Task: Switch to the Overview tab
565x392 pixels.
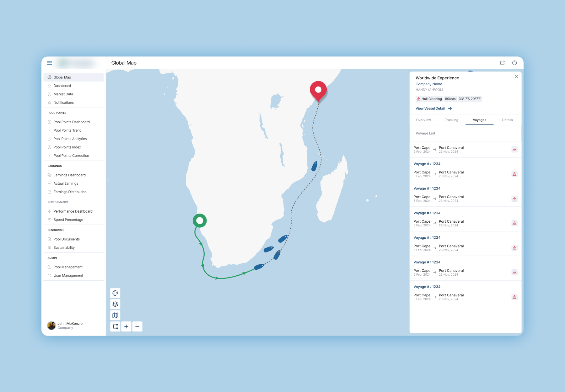Action: tap(423, 120)
